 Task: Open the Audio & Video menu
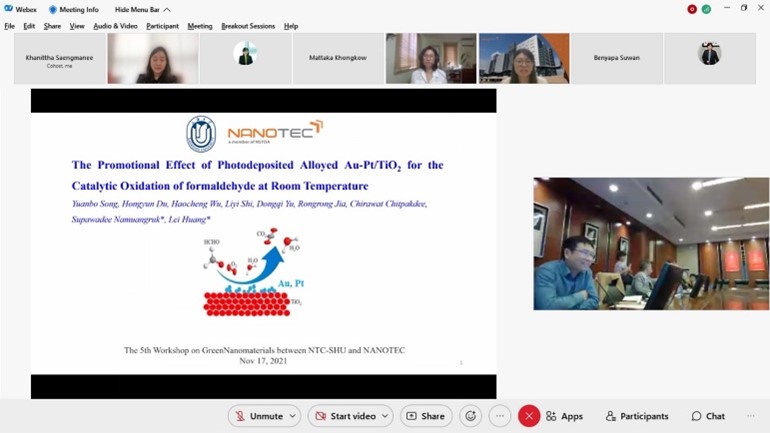[115, 26]
